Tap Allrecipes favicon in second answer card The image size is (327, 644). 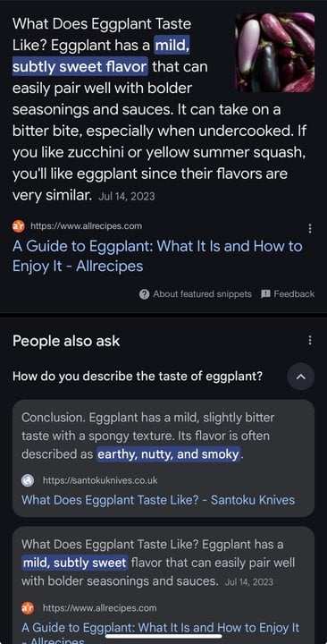tap(28, 608)
